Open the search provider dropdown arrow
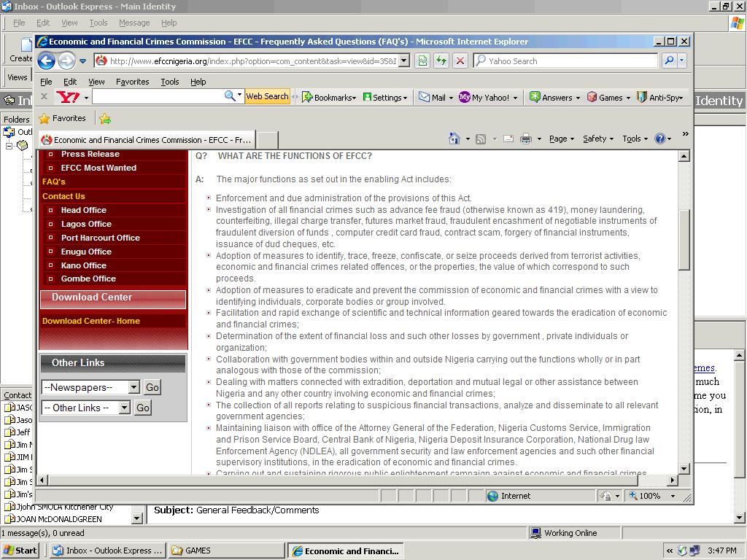 tap(682, 61)
